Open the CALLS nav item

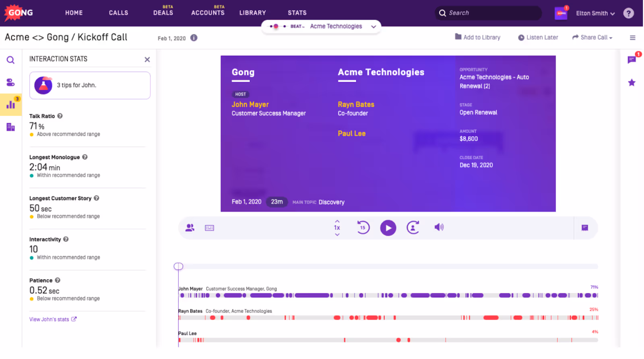point(118,13)
